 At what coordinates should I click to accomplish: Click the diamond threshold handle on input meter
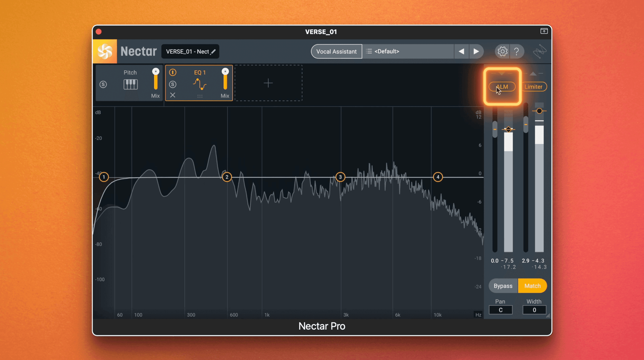508,129
